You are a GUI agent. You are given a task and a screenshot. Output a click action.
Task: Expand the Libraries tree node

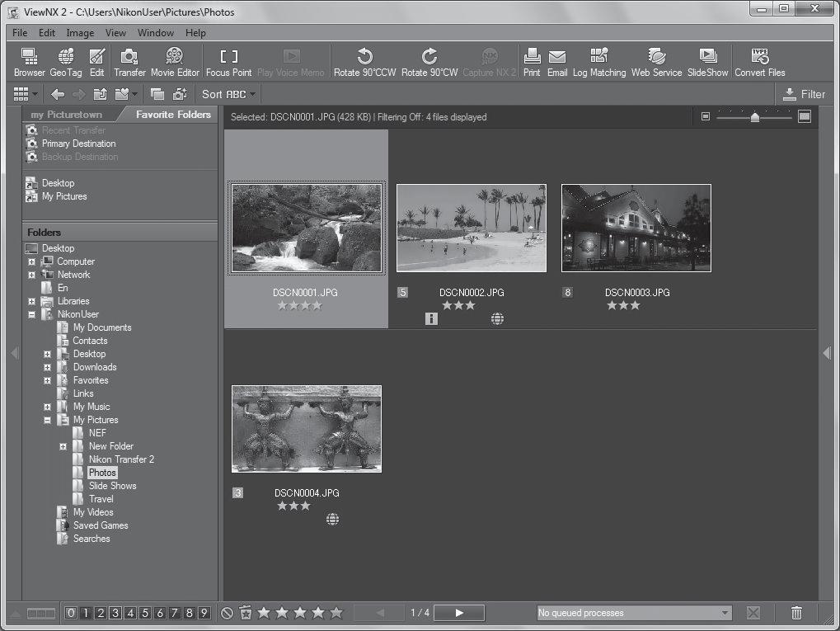31,301
